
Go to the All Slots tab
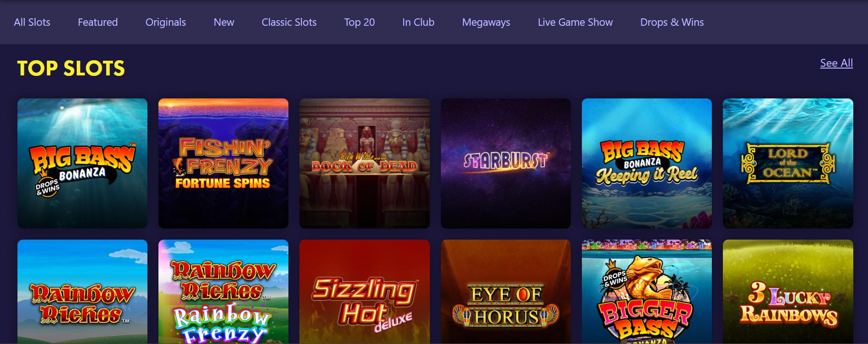click(x=32, y=22)
